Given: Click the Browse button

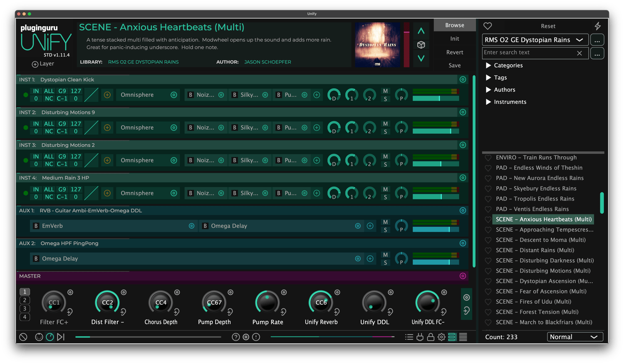Looking at the screenshot, I should [x=455, y=25].
